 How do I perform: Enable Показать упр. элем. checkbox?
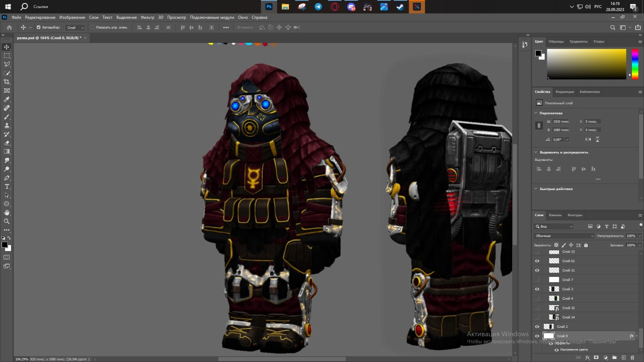point(93,28)
